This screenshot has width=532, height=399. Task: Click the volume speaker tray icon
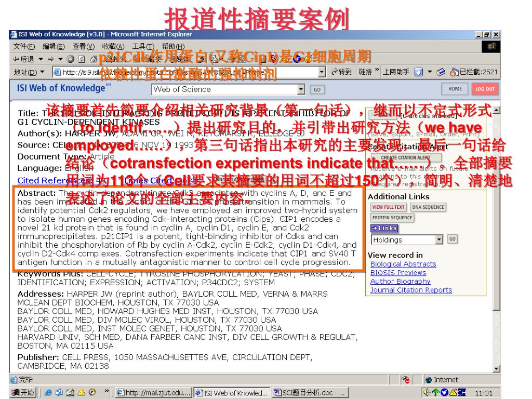(426, 393)
